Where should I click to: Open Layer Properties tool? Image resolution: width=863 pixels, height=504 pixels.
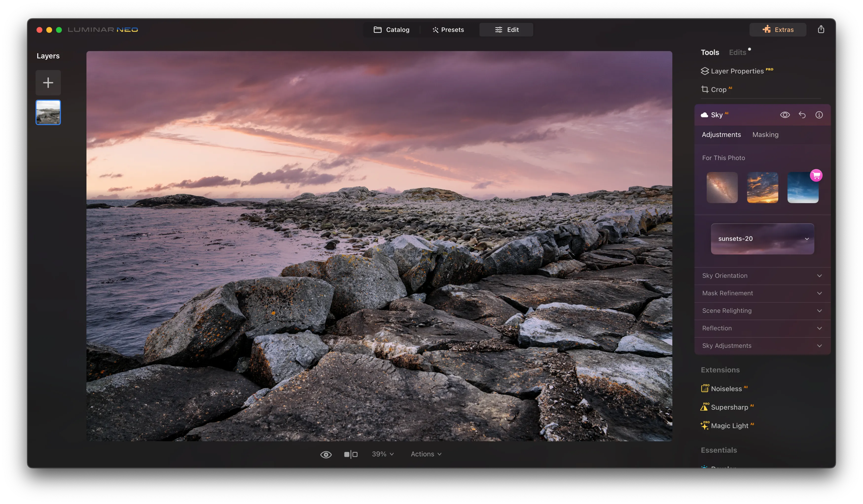737,71
